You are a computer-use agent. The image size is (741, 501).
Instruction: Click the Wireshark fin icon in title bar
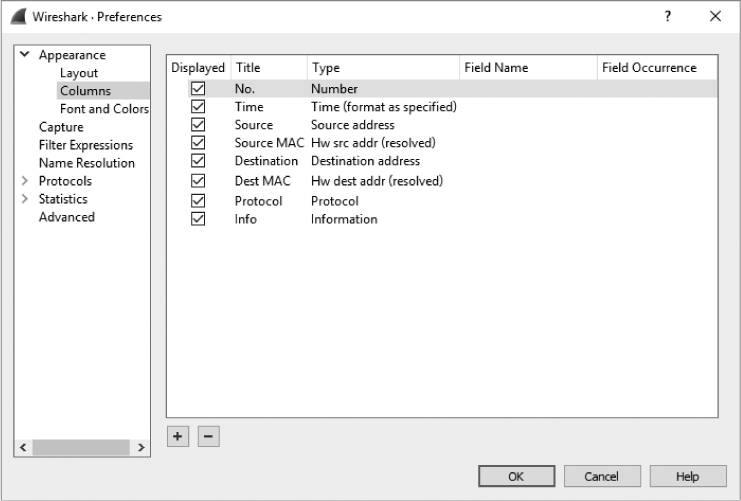coord(17,16)
